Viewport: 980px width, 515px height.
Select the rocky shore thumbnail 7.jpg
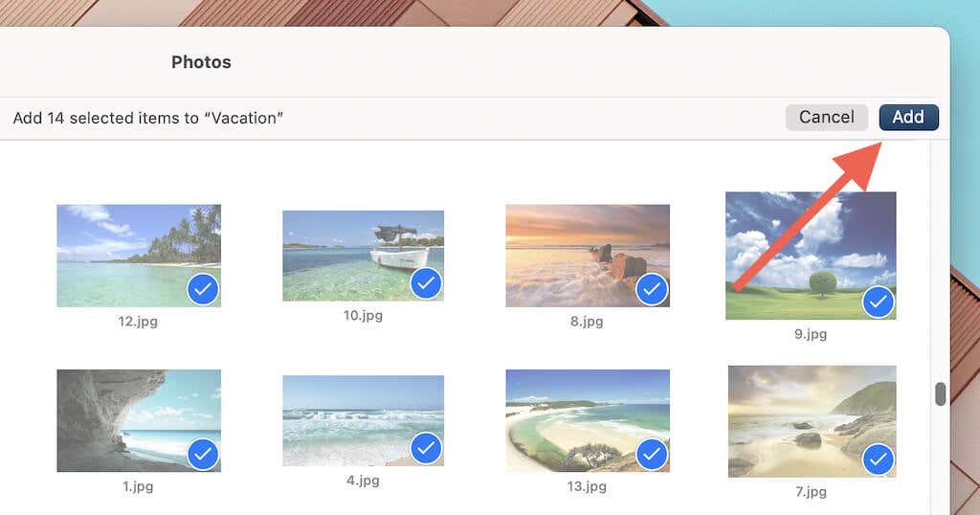812,422
